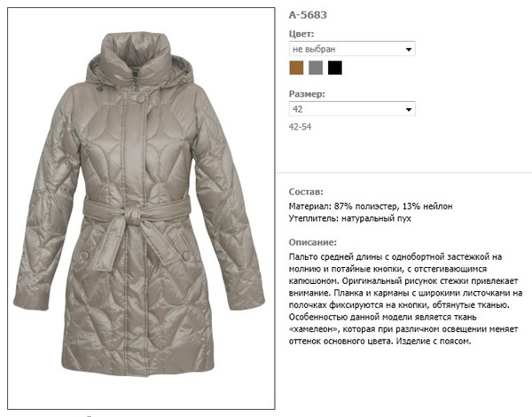Click the 'Состав:' section heading

pyautogui.click(x=306, y=192)
